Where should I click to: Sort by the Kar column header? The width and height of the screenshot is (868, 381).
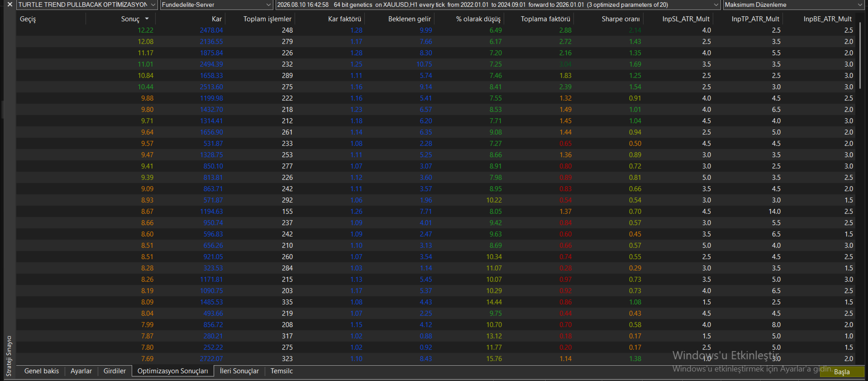(217, 19)
